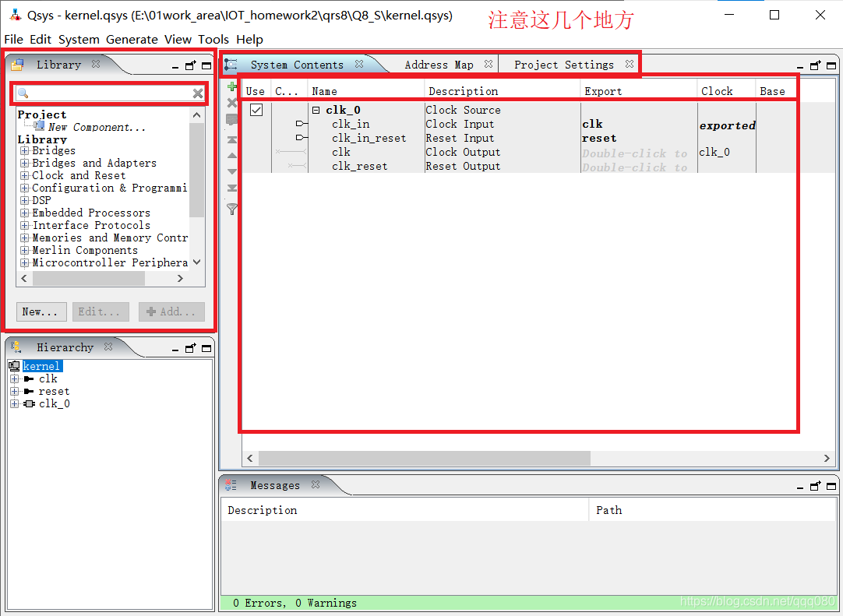
Task: Click the Library horizontal scrollbar thumb
Action: point(88,278)
